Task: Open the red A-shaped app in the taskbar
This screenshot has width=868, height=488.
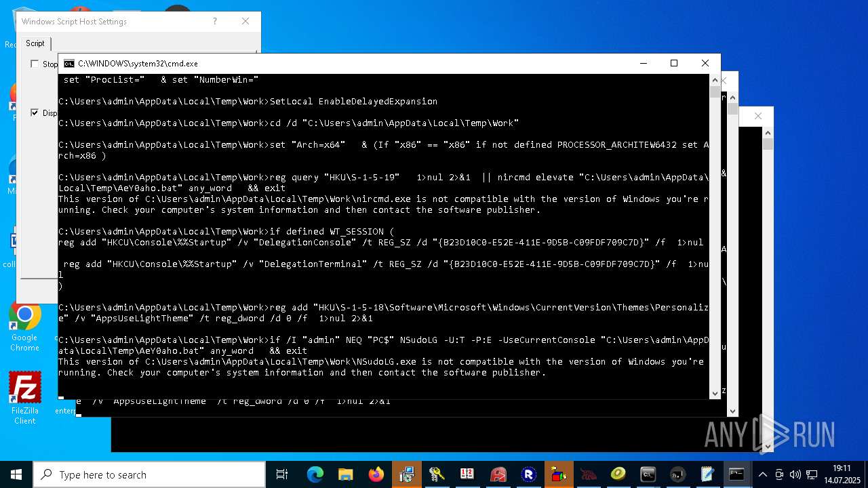Action: point(498,474)
